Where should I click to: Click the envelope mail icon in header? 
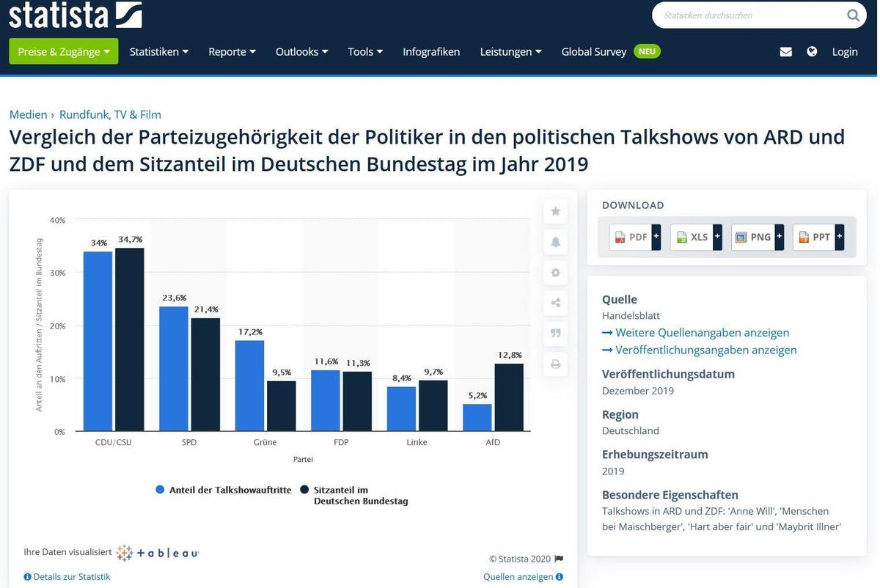pos(785,51)
